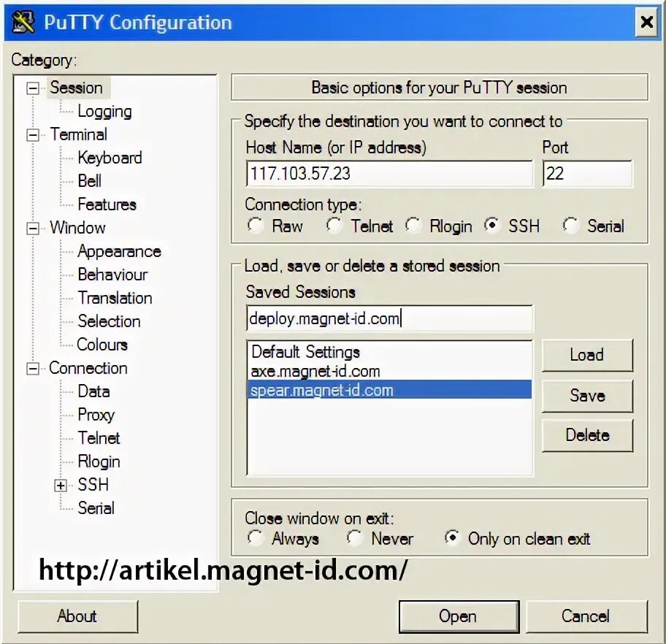This screenshot has height=644, width=666.
Task: Collapse the Terminal tree node
Action: click(x=33, y=135)
